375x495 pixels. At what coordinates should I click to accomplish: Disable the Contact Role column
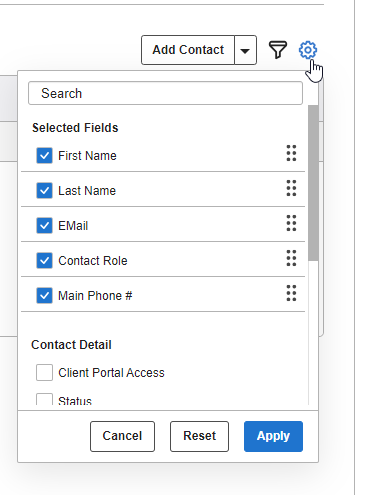coord(44,260)
